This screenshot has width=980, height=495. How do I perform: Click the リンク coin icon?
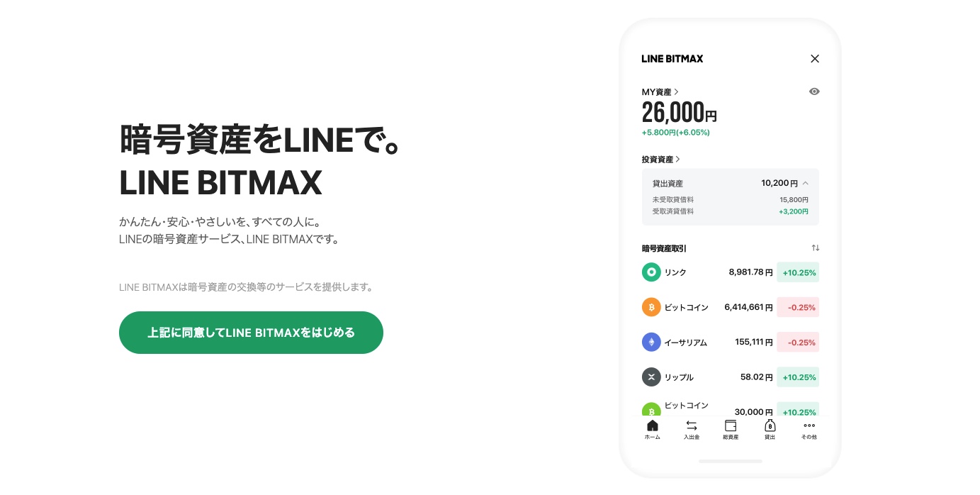point(651,272)
